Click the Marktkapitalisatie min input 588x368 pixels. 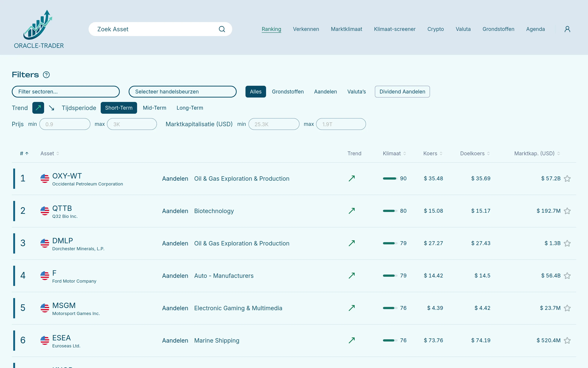pos(274,124)
